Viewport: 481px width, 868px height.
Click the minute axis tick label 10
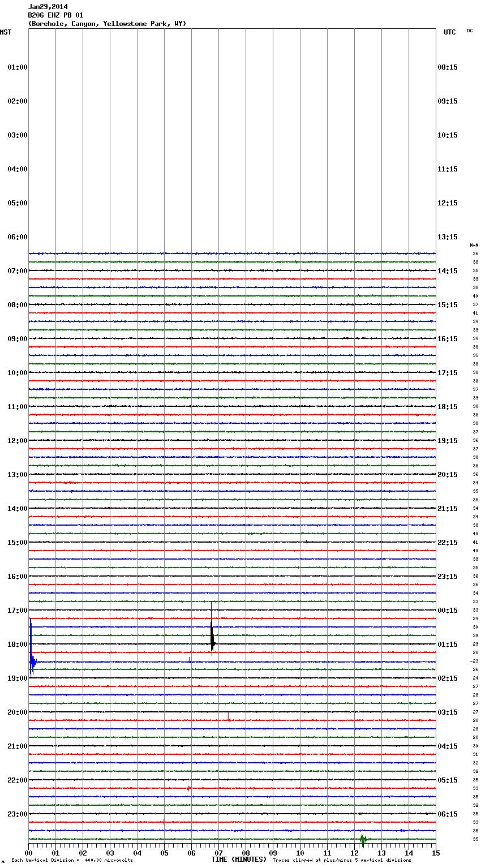click(x=300, y=853)
